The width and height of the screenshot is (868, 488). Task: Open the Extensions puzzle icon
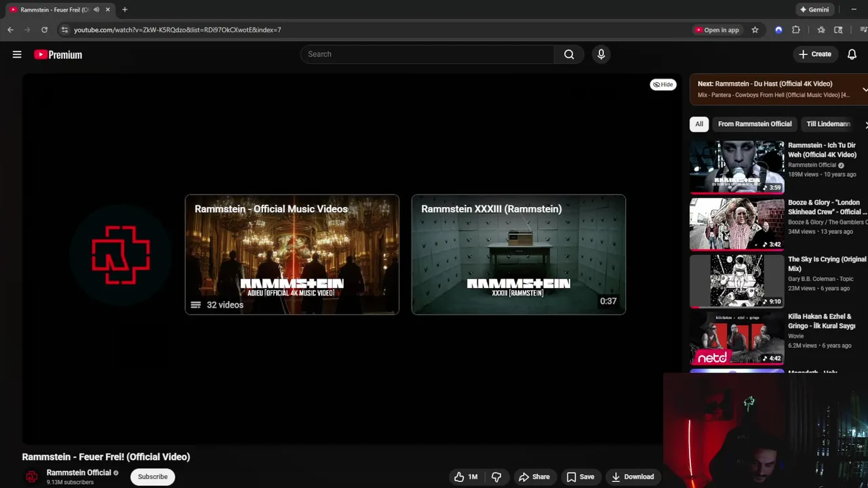[796, 30]
